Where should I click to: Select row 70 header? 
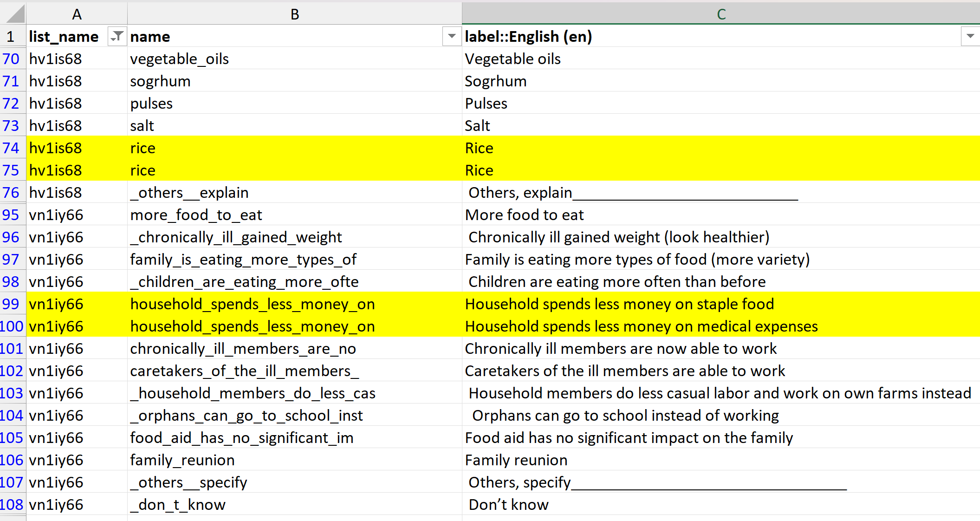pyautogui.click(x=11, y=59)
